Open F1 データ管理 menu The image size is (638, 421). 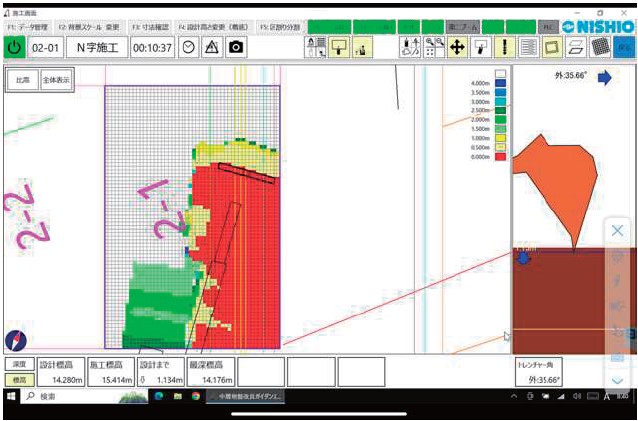(x=27, y=27)
